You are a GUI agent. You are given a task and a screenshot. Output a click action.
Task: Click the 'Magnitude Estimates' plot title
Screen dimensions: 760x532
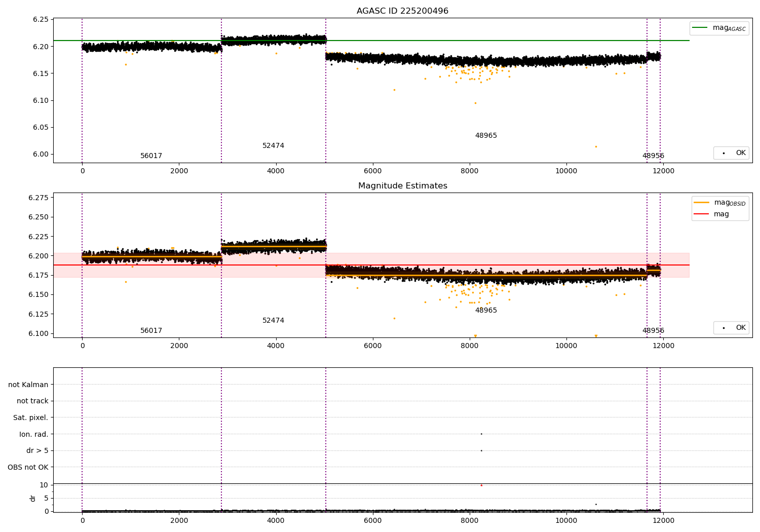click(402, 186)
